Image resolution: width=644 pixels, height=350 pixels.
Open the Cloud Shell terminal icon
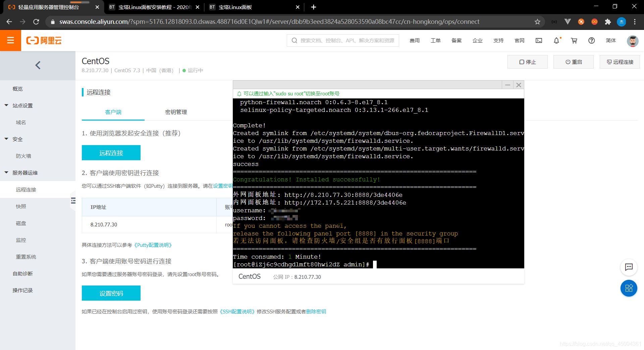coord(539,41)
